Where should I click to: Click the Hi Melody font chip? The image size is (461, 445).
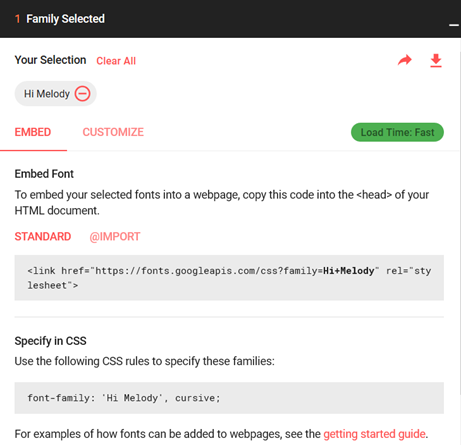click(x=55, y=94)
